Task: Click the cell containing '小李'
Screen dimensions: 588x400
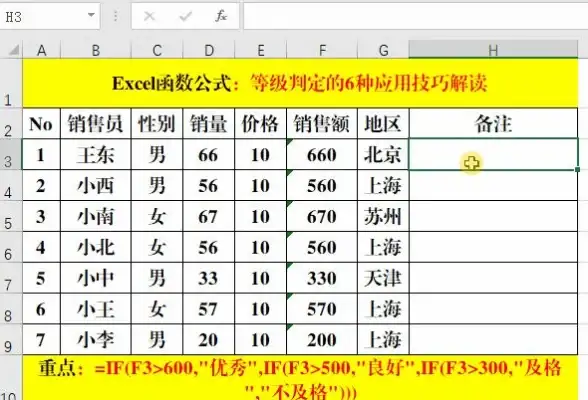Action: (96, 340)
